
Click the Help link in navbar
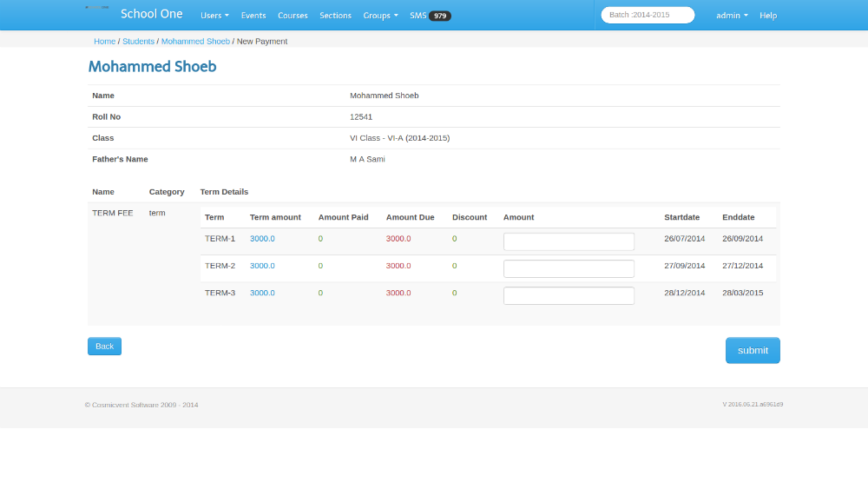pyautogui.click(x=768, y=16)
